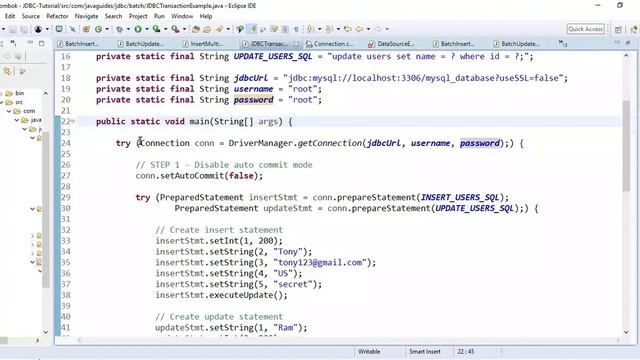Click the Search flashlight toolbar icon
Viewport: 640px width, 360px height.
(x=220, y=29)
